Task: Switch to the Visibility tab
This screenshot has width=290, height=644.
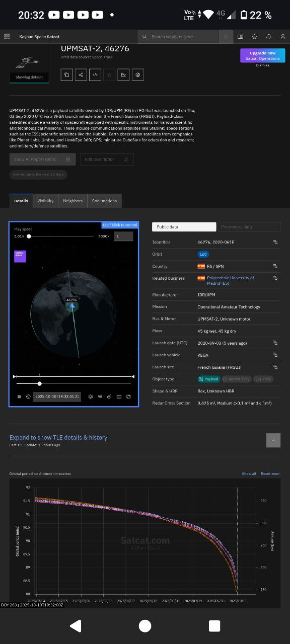Action: pos(45,201)
